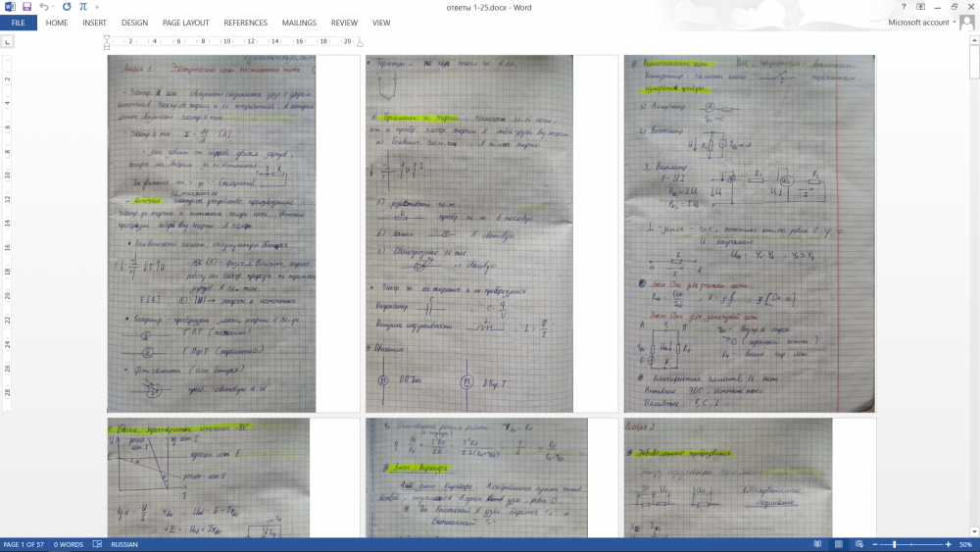The width and height of the screenshot is (980, 552).
Task: Save the document with the floppy disk icon
Action: 26,7
